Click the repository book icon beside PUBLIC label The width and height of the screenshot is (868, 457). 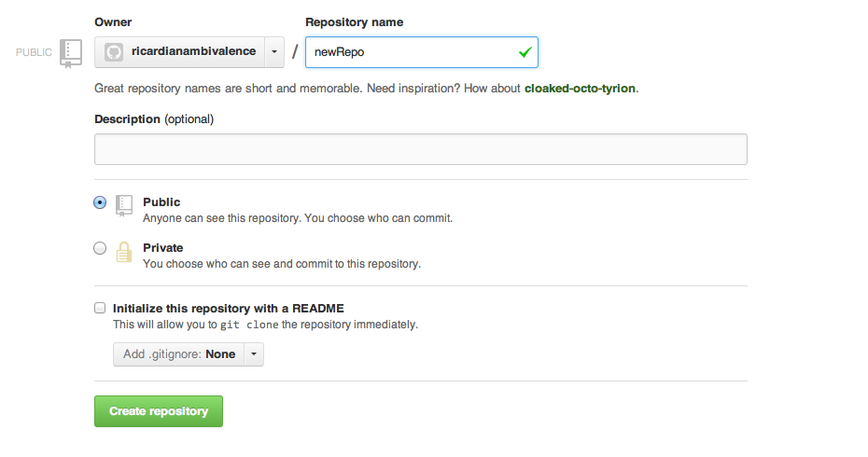tap(70, 53)
